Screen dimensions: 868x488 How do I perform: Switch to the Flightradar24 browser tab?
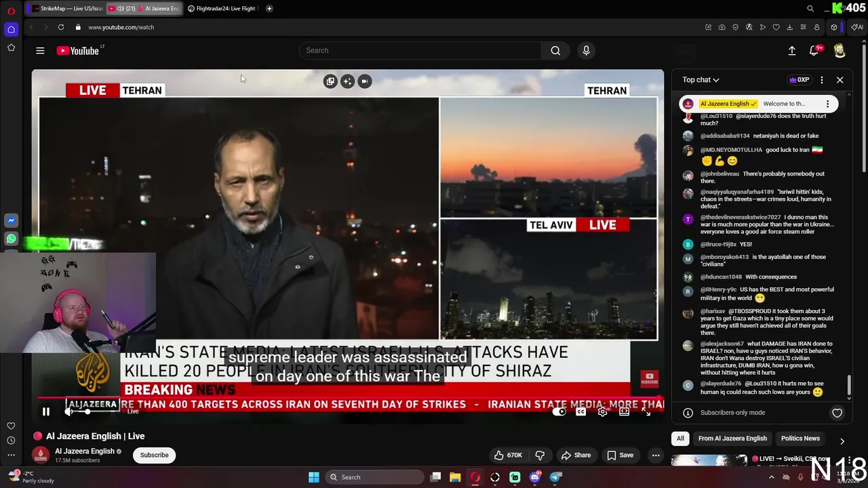[222, 9]
